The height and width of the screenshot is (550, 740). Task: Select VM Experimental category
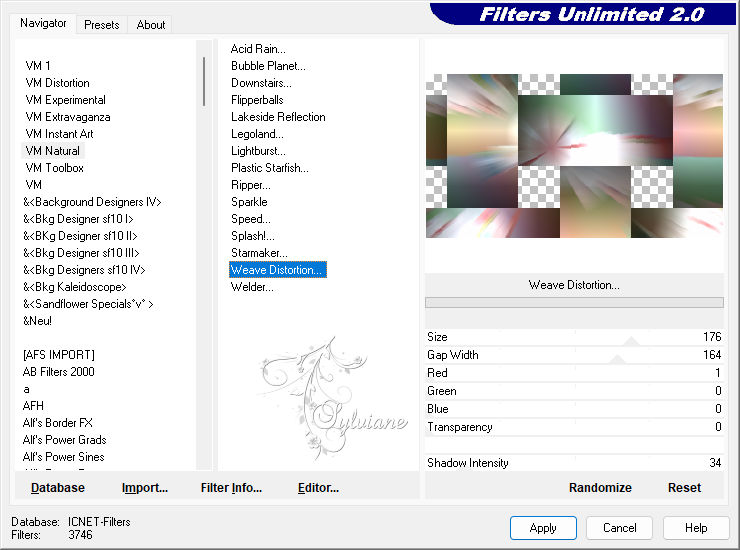[x=66, y=100]
